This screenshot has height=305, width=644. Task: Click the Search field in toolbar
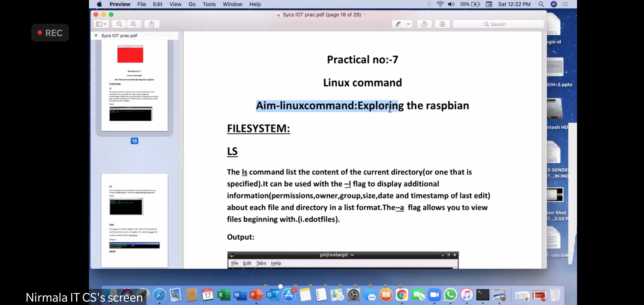click(x=498, y=24)
